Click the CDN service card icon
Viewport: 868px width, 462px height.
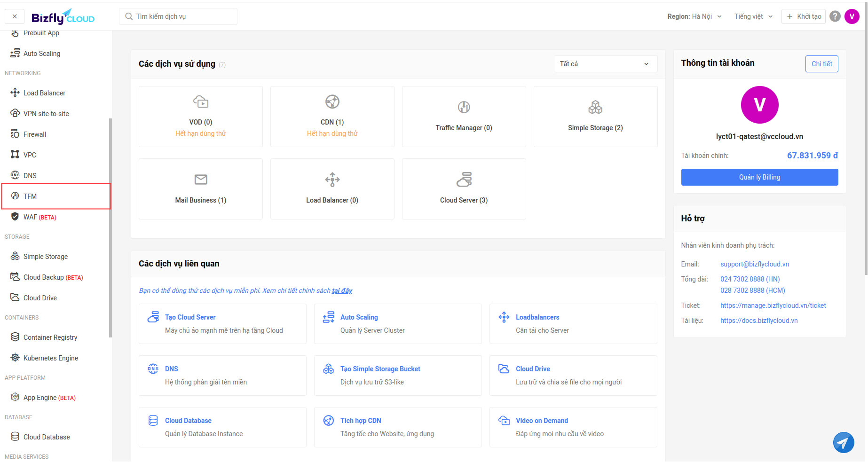[332, 102]
